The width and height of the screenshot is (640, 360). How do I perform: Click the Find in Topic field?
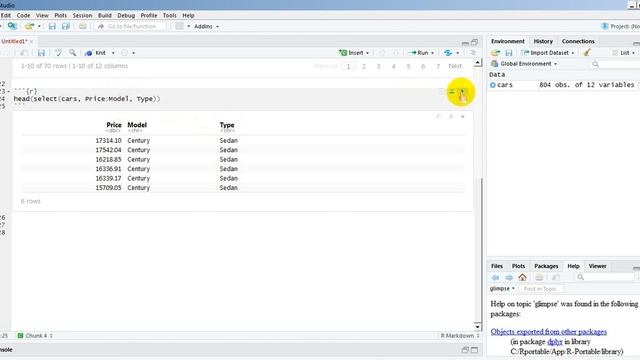pos(540,289)
